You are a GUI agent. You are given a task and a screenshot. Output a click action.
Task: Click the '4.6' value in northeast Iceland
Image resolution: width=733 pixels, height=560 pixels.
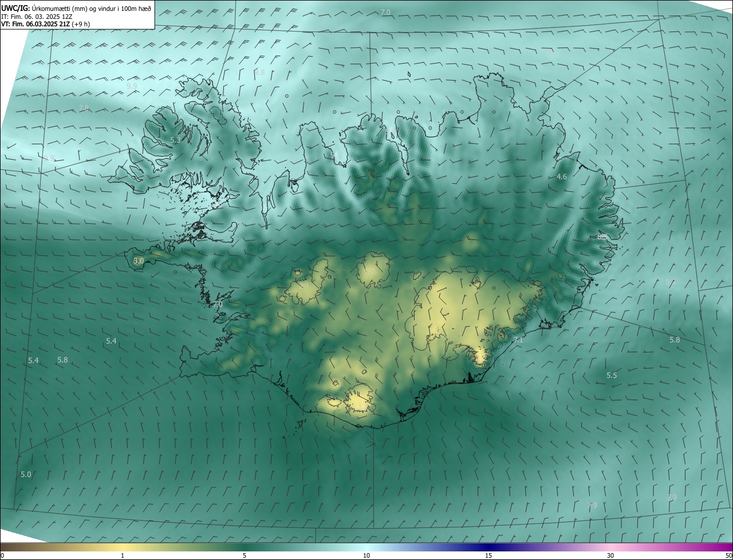(562, 177)
